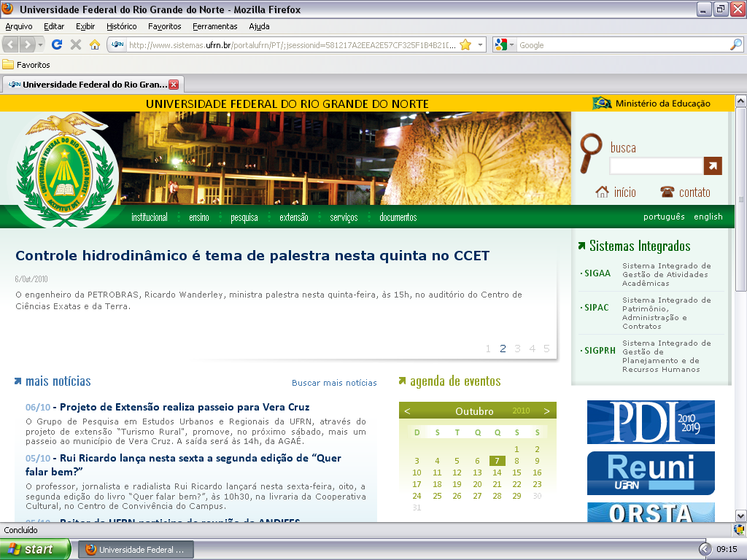
Task: Click the Windows start button
Action: tap(35, 549)
